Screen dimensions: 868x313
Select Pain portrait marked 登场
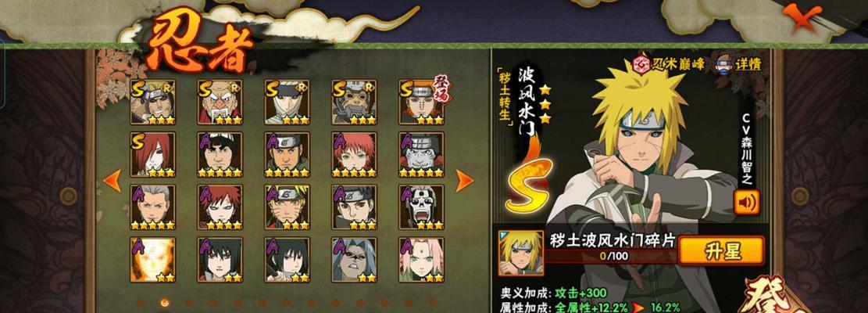coord(420,102)
